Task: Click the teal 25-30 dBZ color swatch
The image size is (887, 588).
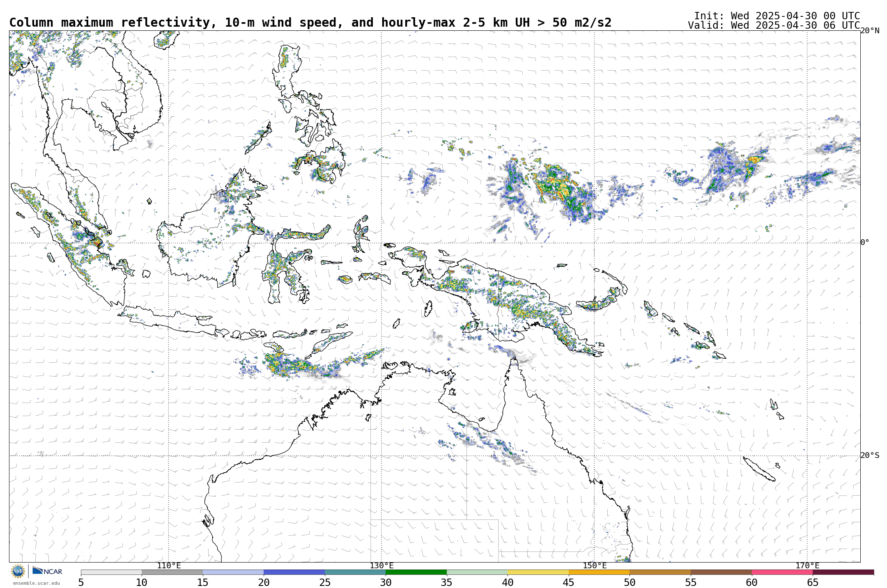Action: coord(355,572)
